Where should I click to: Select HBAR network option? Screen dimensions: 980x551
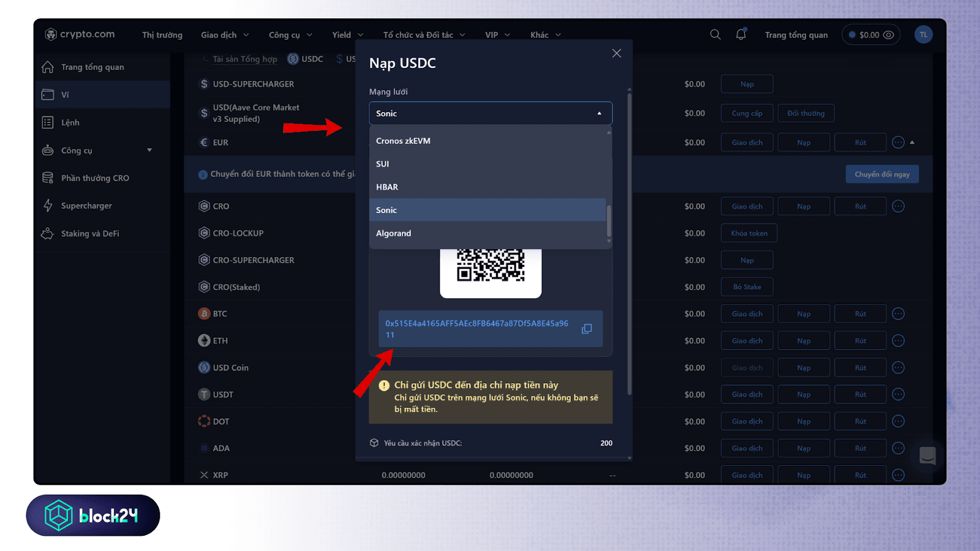pos(488,187)
